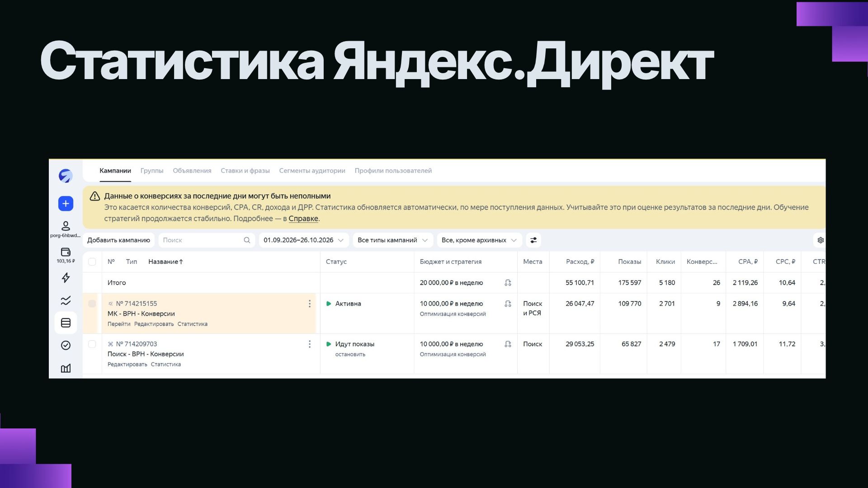Screen dimensions: 868x488
Task: Select the campaigns list sidebar icon
Action: (66, 323)
